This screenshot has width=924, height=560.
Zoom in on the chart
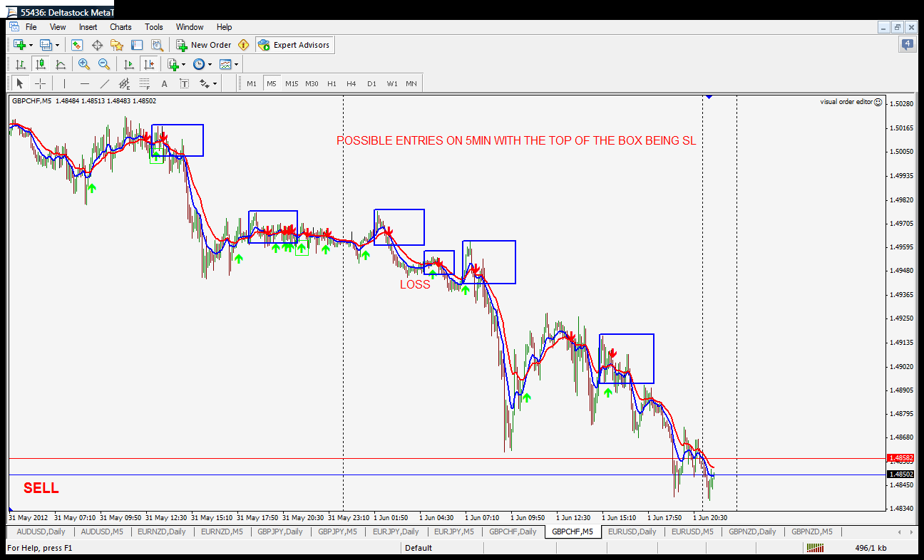pos(84,64)
